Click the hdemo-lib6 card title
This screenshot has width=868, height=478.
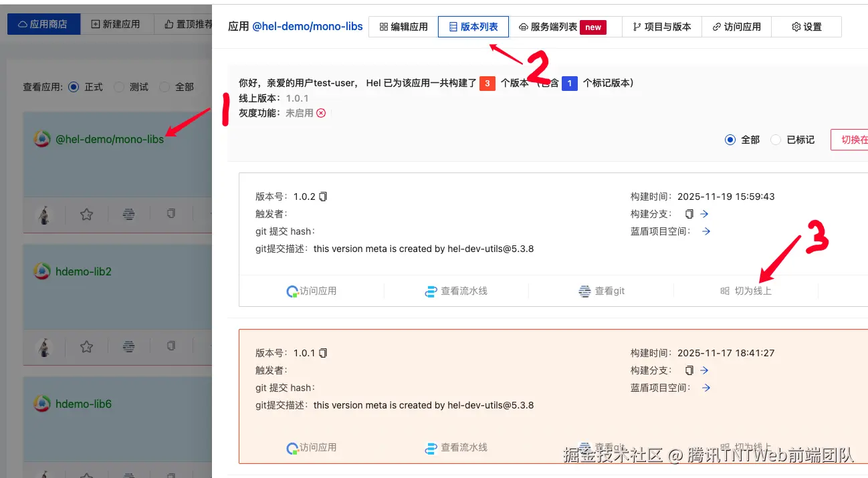84,404
